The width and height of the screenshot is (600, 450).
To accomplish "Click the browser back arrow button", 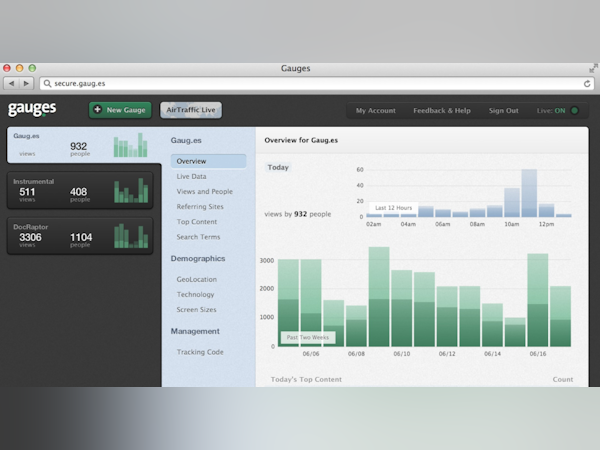I will click(11, 83).
